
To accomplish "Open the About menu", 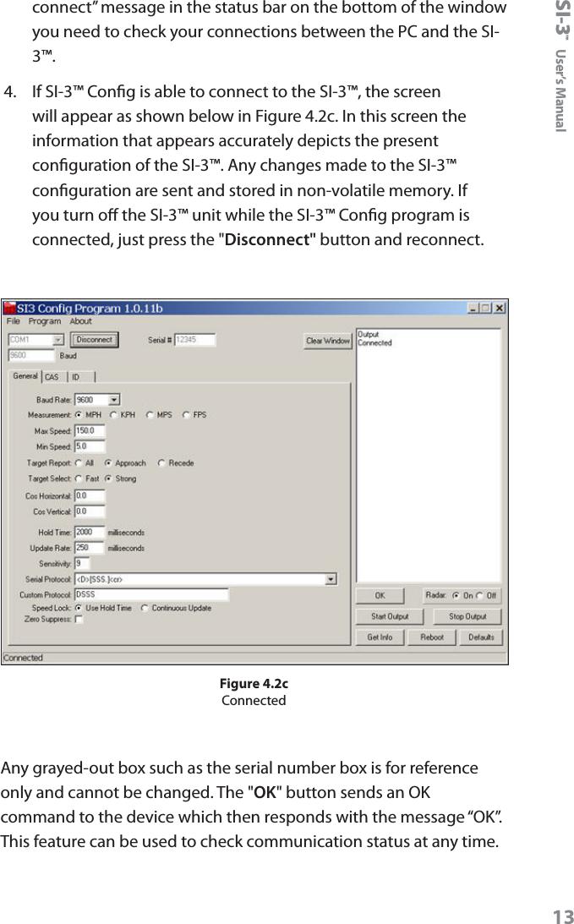I will (81, 321).
